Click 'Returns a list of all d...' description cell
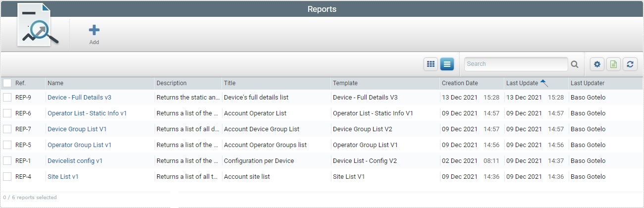 188,129
